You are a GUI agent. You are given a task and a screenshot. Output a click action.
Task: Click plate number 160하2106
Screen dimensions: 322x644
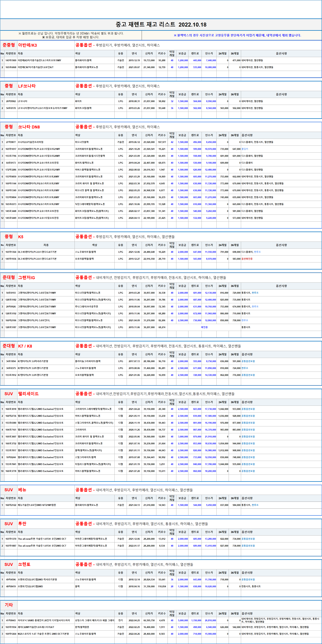(11, 320)
